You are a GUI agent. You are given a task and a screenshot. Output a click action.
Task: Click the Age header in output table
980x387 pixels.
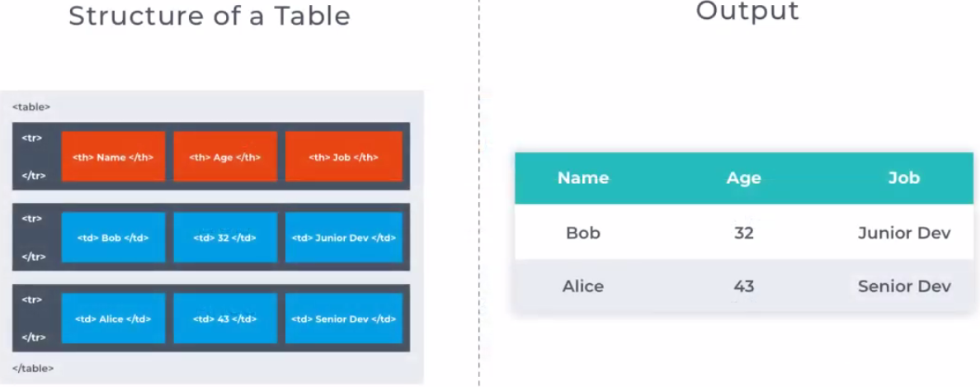pos(743,178)
